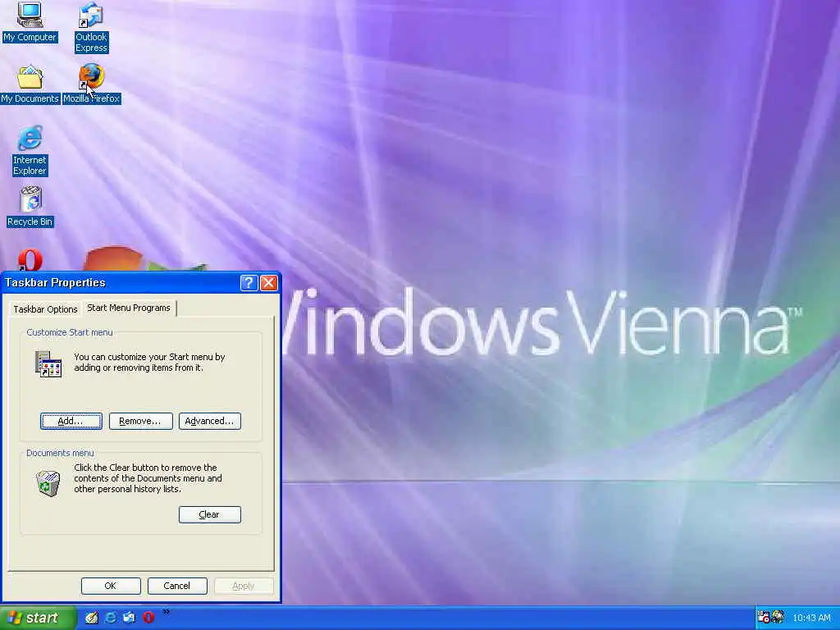Click the help question mark button
Viewport: 840px width, 630px height.
pyautogui.click(x=249, y=283)
